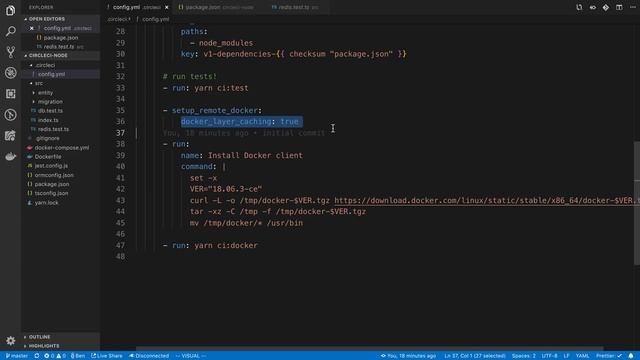This screenshot has height=360, width=640.
Task: Click config.yml breadcrumb above the editor
Action: [156, 19]
